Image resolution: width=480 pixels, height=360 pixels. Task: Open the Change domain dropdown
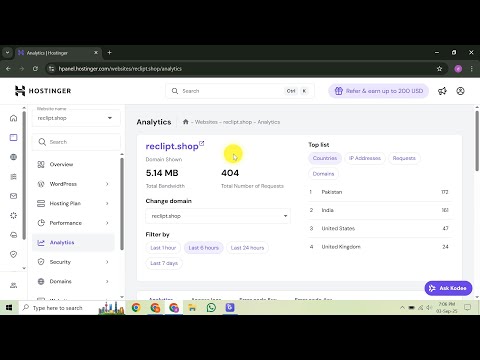tap(218, 216)
